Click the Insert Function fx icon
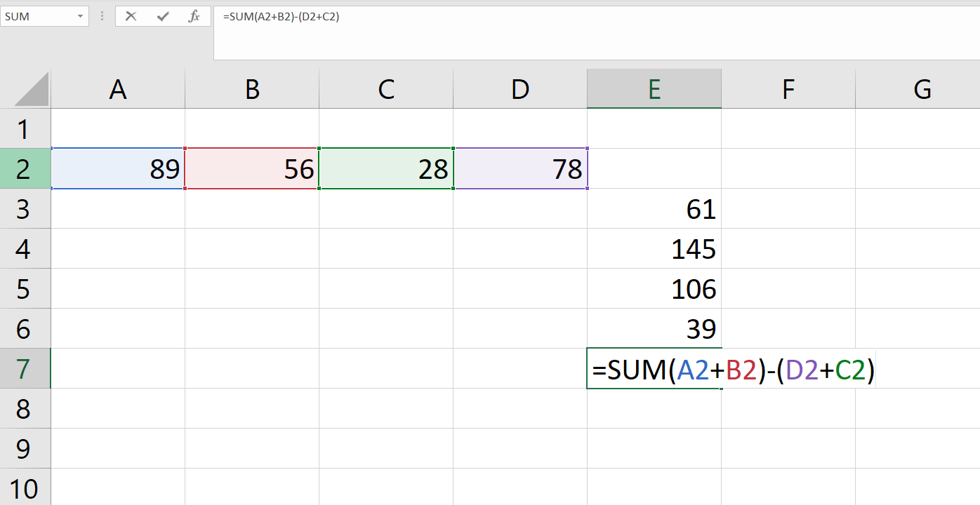This screenshot has width=980, height=505. click(x=194, y=15)
